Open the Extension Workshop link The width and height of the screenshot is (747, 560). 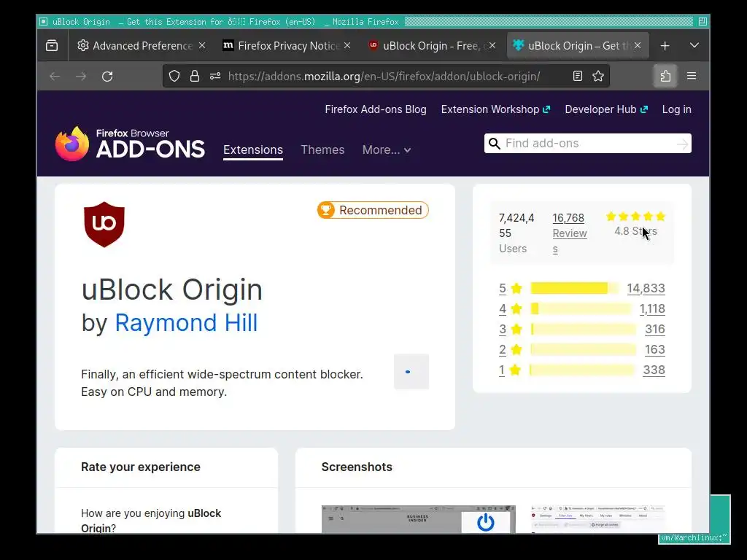[x=495, y=109]
